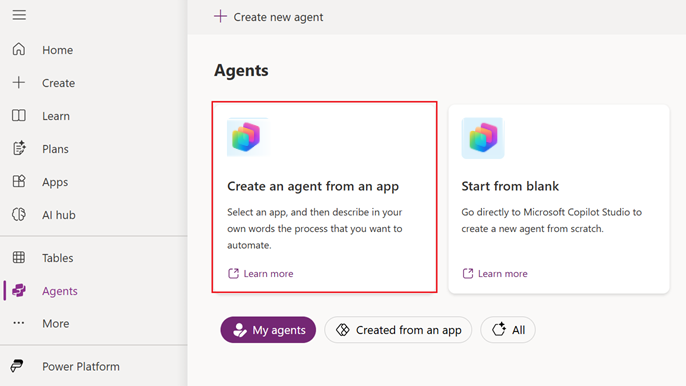Click external link icon under Create an agent from an app
The width and height of the screenshot is (686, 386).
234,274
